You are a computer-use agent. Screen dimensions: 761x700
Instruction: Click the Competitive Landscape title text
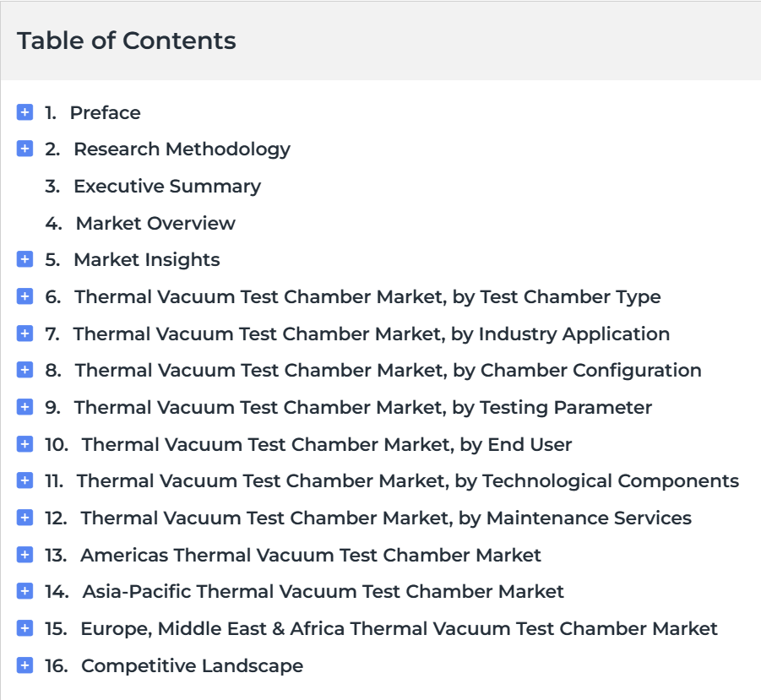[x=192, y=665]
